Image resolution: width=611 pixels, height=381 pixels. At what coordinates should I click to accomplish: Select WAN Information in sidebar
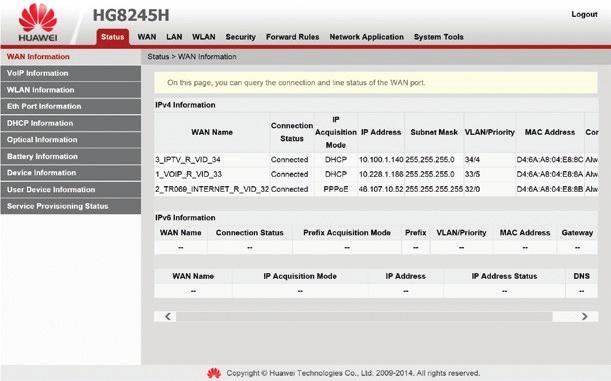tap(71, 57)
